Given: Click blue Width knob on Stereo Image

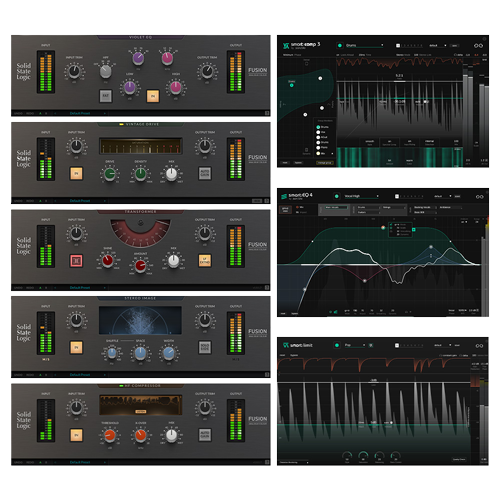Looking at the screenshot, I should tap(168, 353).
